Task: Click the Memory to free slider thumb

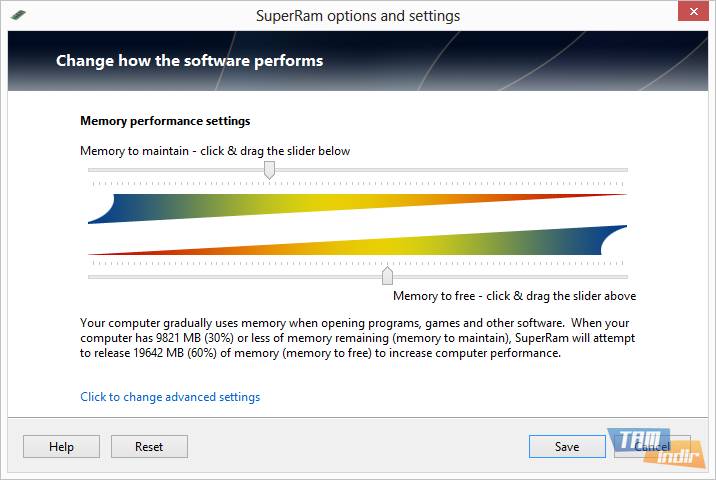Action: (387, 276)
